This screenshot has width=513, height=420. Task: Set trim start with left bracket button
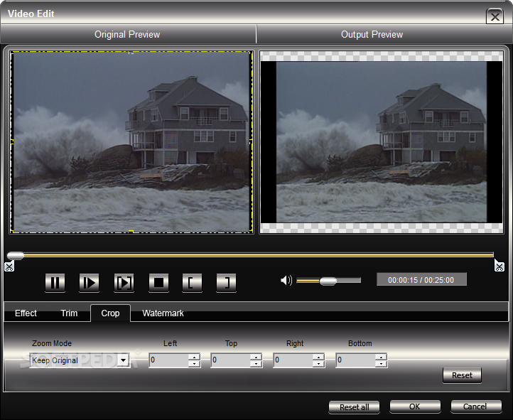[192, 282]
